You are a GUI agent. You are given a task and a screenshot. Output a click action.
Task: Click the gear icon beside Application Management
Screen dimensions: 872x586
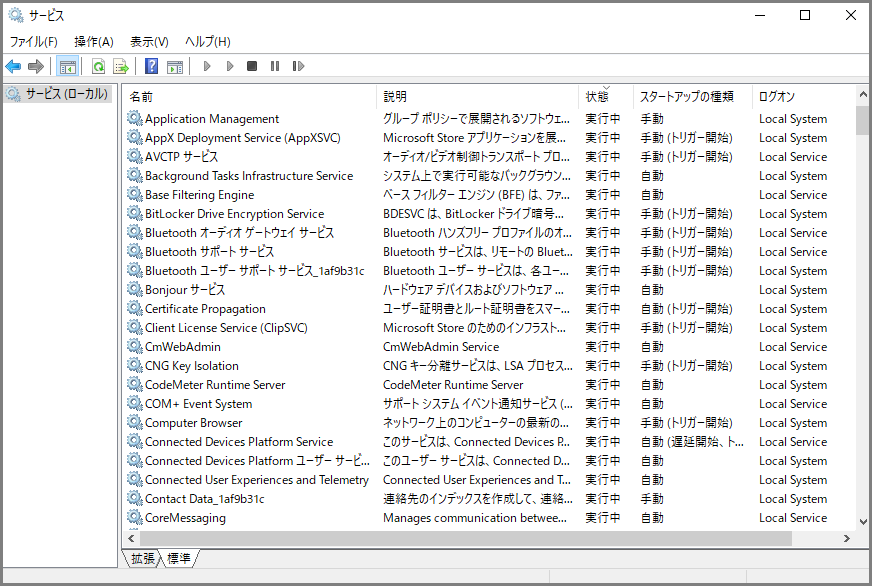(135, 118)
